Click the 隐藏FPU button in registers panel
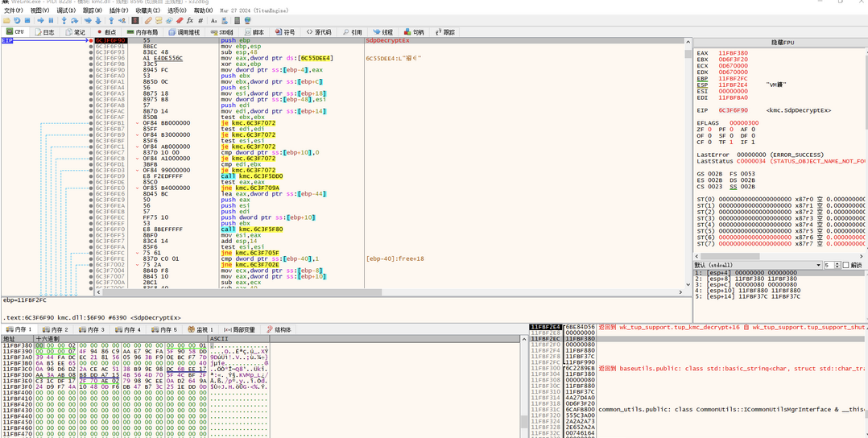Screen dimensions: 868x438 tap(780, 42)
